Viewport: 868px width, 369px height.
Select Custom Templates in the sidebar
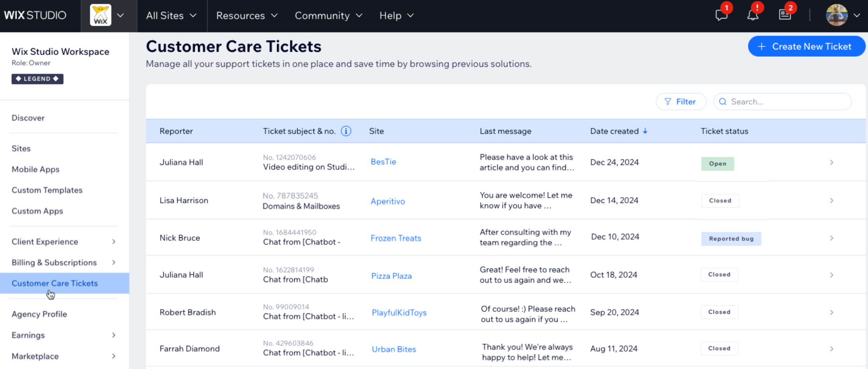[x=47, y=190]
